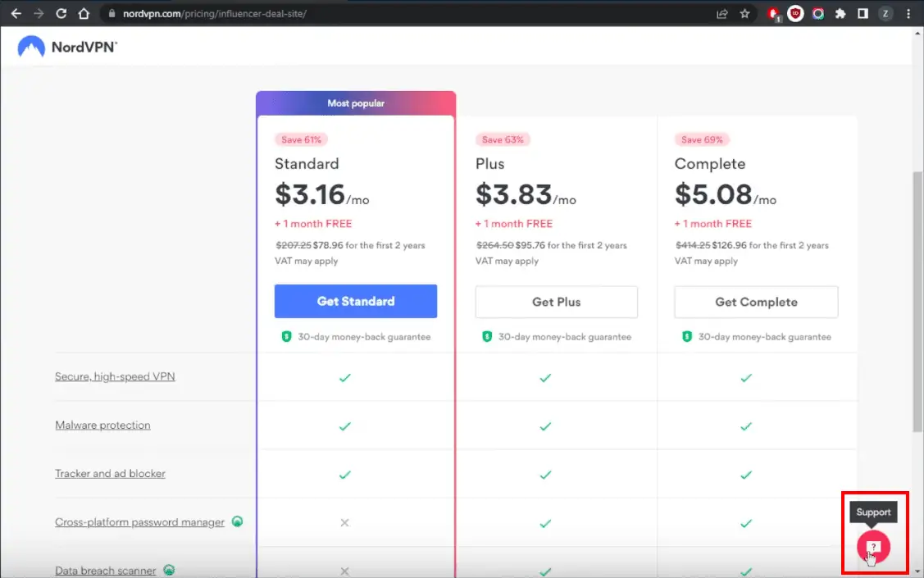The image size is (924, 578).
Task: Open the Malware protection feature link
Action: (x=102, y=425)
